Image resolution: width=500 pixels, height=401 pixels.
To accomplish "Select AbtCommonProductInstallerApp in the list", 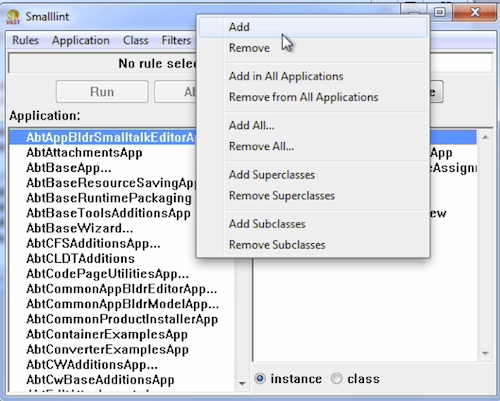I will pyautogui.click(x=122, y=319).
